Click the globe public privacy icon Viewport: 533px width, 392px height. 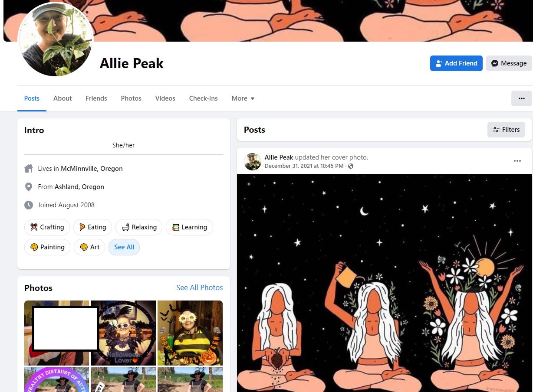(351, 166)
